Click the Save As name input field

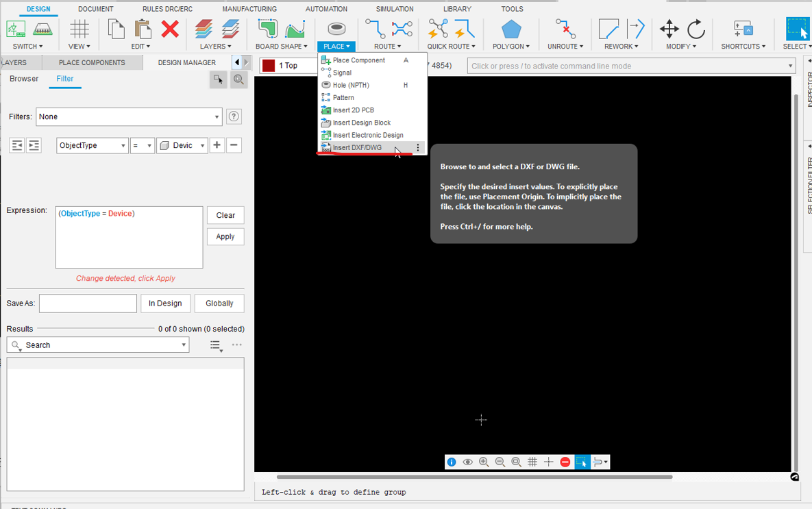click(88, 303)
